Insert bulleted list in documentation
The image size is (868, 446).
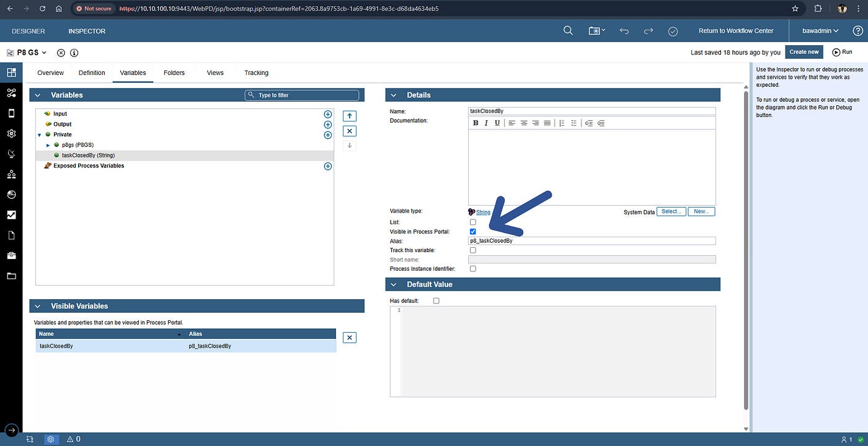(x=573, y=123)
